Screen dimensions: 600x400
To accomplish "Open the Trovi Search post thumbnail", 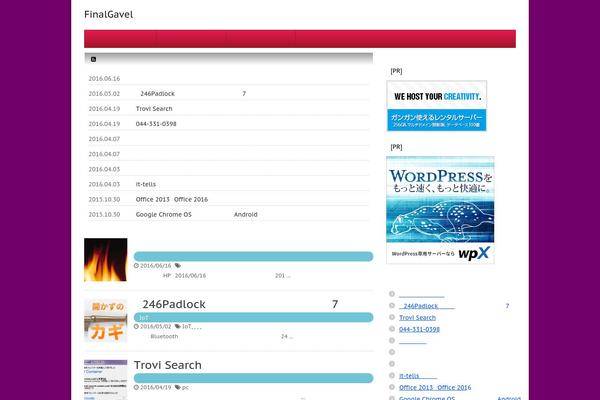I will (106, 380).
